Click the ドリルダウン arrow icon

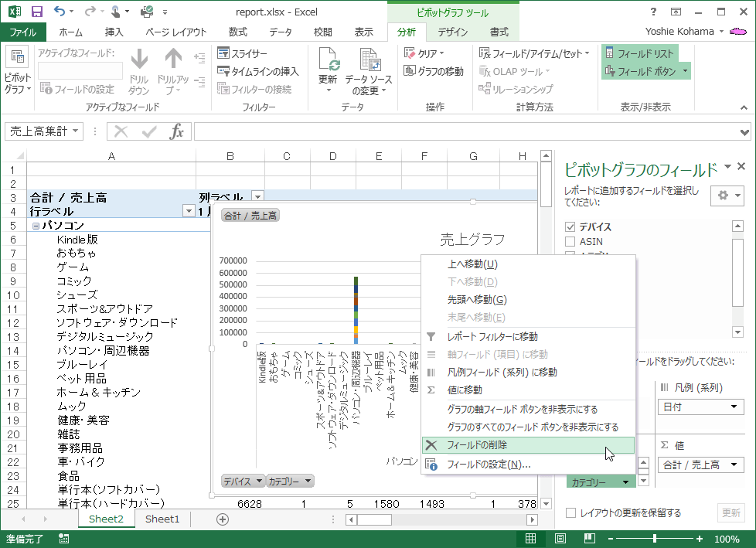coord(139,59)
